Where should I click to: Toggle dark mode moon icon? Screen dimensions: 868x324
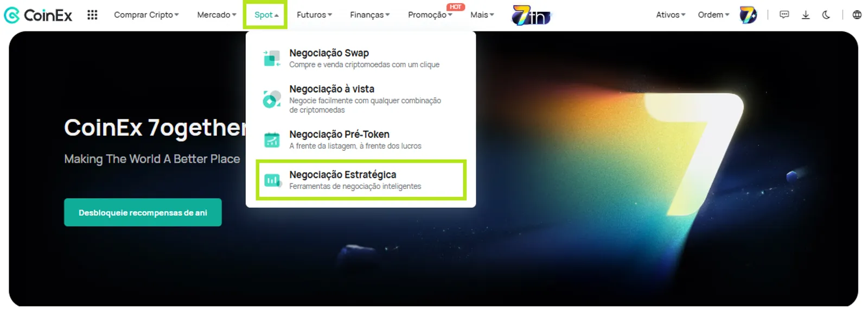(x=826, y=15)
